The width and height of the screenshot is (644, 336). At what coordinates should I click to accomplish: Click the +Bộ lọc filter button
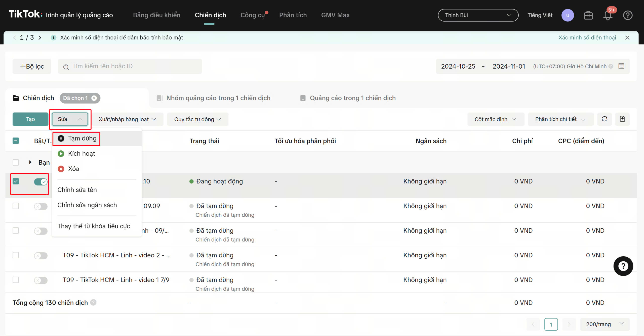pos(32,66)
